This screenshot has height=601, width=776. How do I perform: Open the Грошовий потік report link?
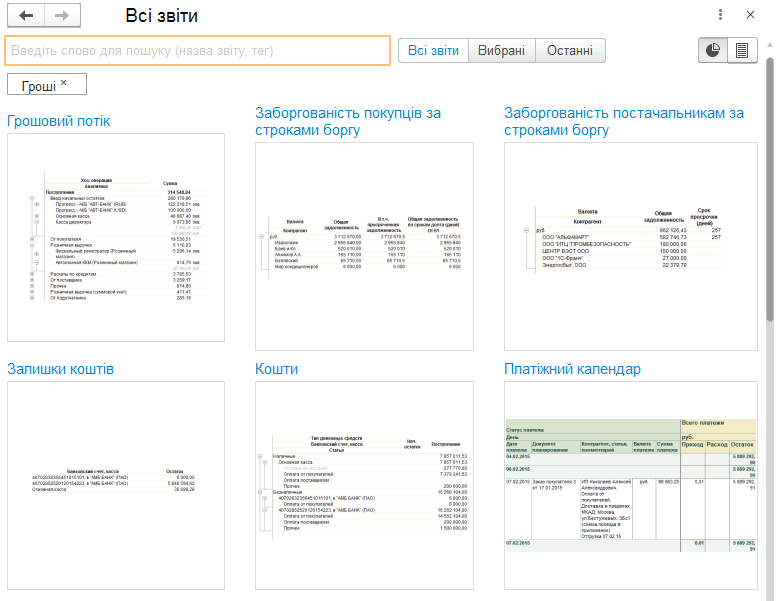click(58, 121)
